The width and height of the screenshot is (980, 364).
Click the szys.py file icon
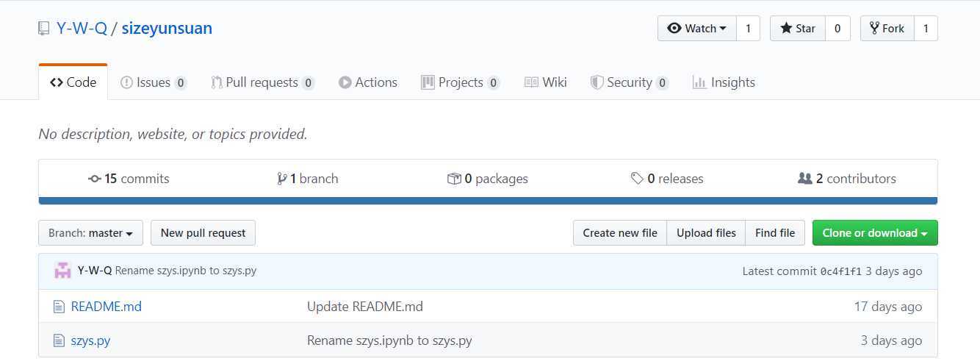tap(59, 340)
